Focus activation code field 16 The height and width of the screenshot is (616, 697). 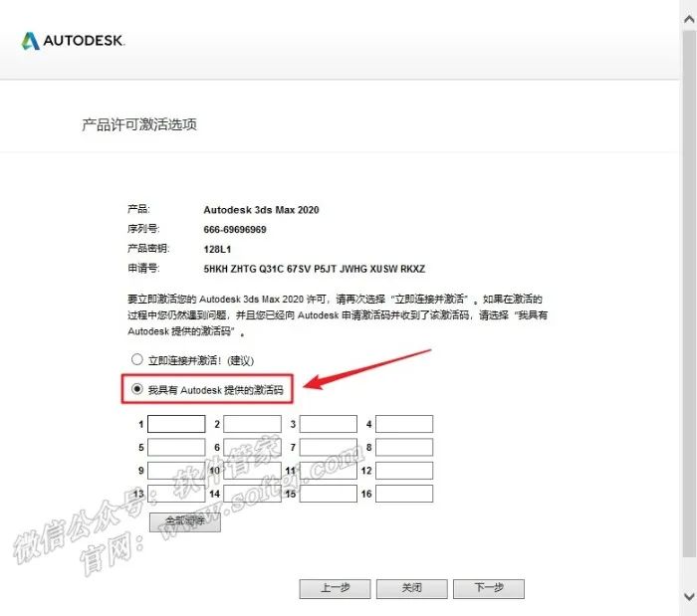[404, 494]
